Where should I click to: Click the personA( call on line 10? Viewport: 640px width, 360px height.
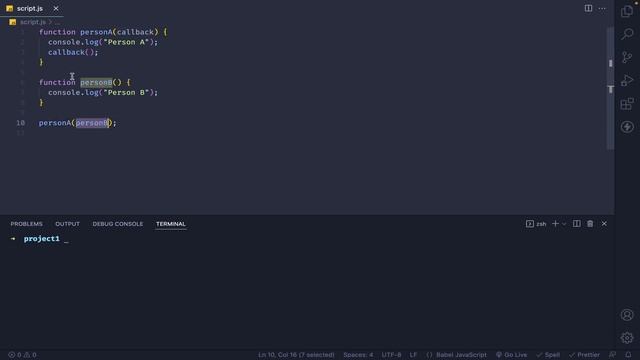57,123
